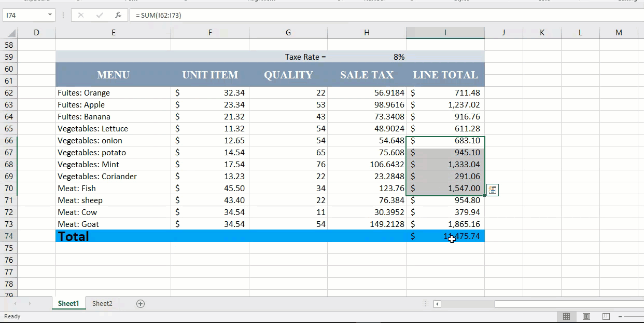
Task: Click the MENU header cell
Action: 113,75
